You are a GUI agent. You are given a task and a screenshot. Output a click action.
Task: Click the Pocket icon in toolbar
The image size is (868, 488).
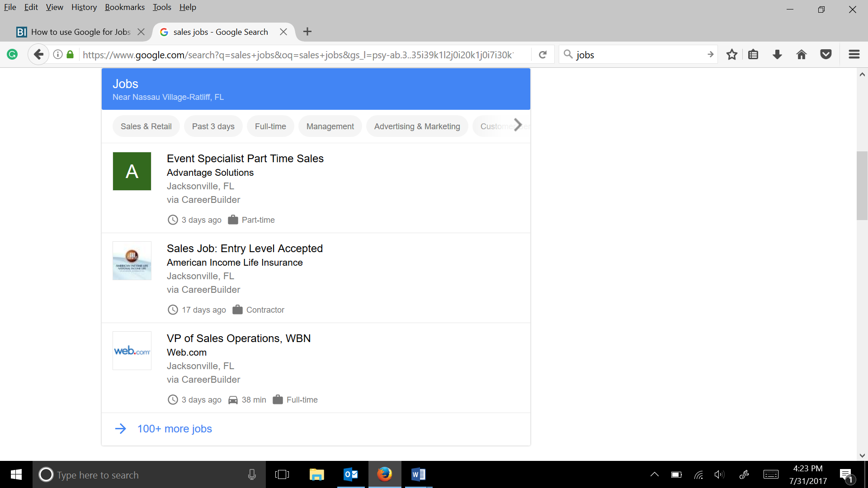click(x=826, y=55)
